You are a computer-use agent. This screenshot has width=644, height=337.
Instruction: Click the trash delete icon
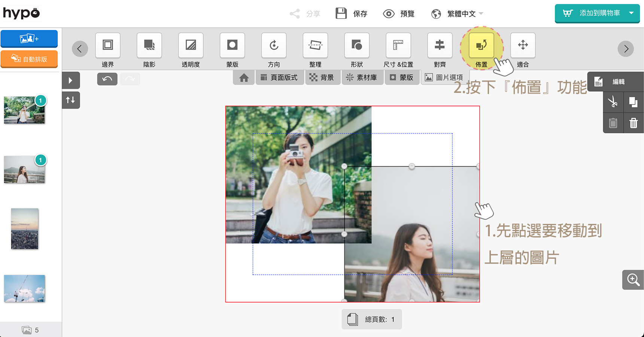(633, 123)
